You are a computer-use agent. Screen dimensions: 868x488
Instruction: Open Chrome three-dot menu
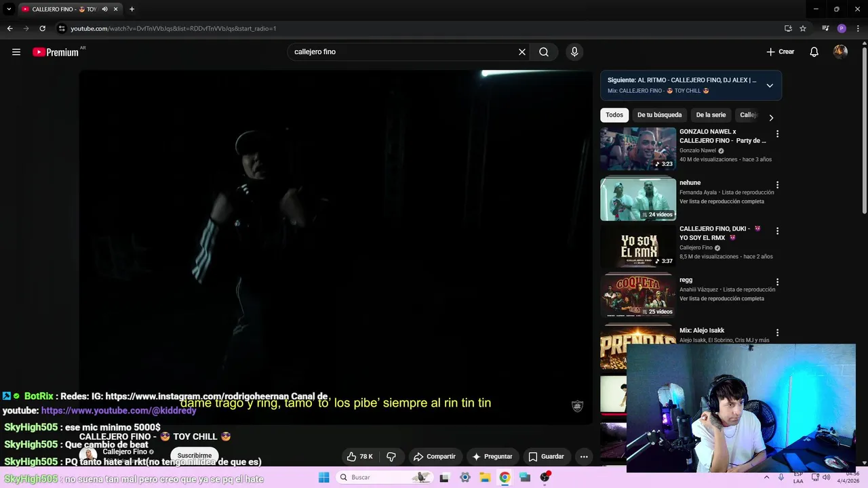pos(857,28)
